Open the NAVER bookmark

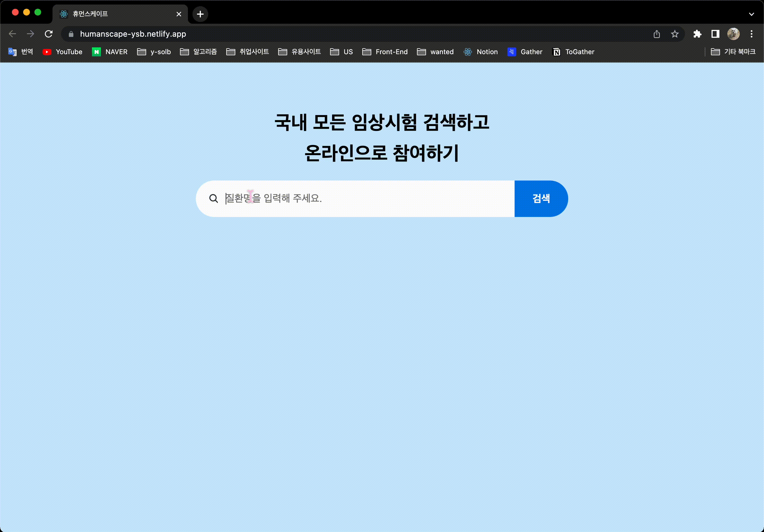coord(110,52)
